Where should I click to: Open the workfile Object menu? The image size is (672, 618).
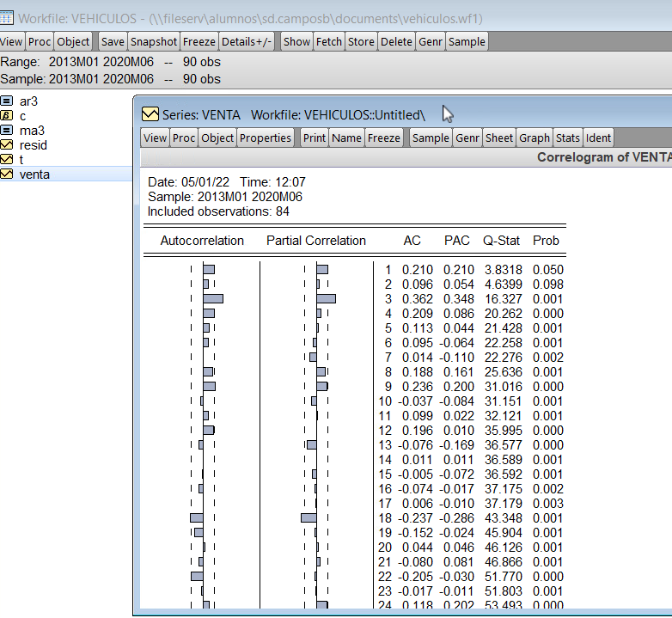(73, 41)
